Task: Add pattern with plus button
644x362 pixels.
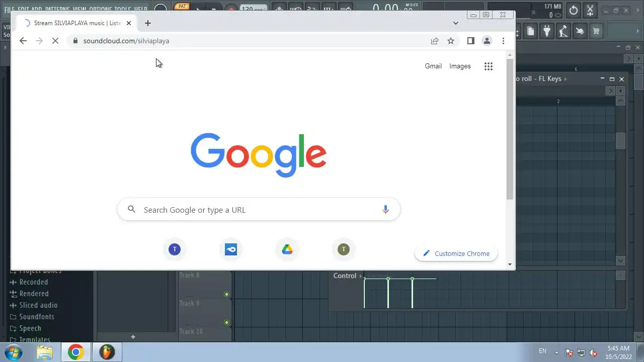Action: pos(133,337)
